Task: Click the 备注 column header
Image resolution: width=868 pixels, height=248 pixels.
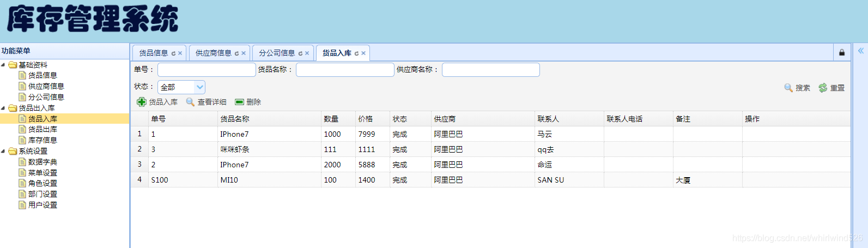Action: pos(708,119)
